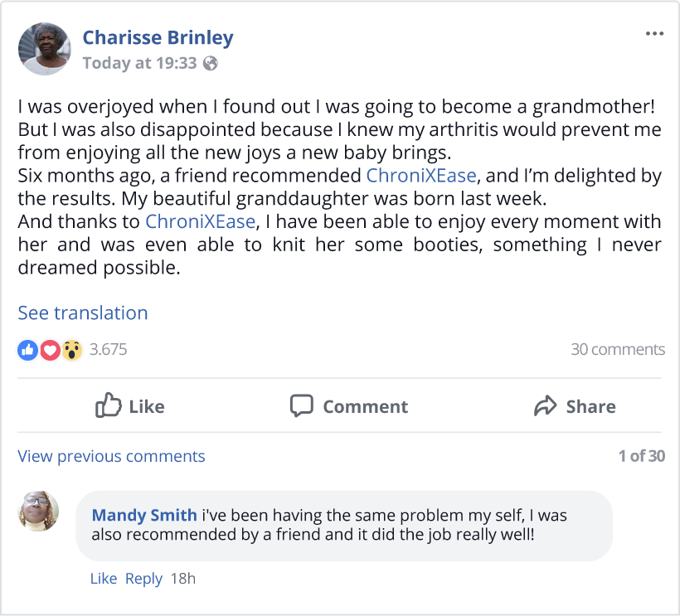Click the yellow wow reaction emoji
Viewport: 680px width, 616px height.
(72, 350)
